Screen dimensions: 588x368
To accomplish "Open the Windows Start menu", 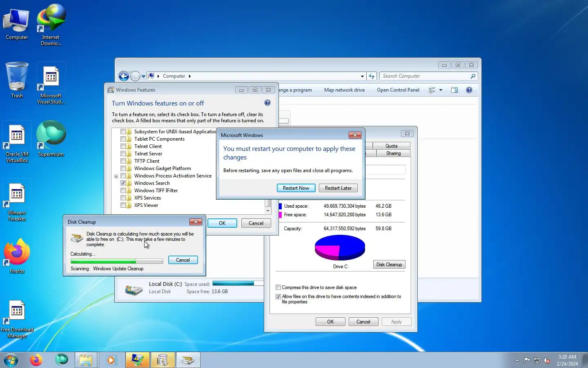I will (x=11, y=360).
